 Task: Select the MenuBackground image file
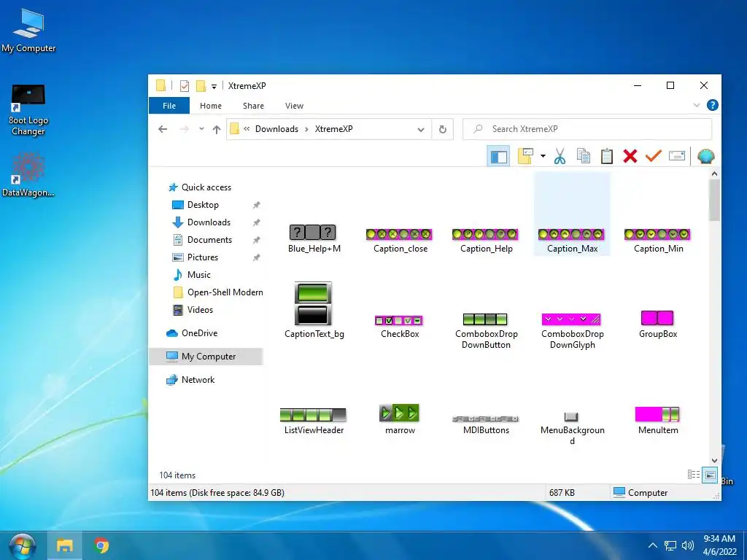coord(572,429)
